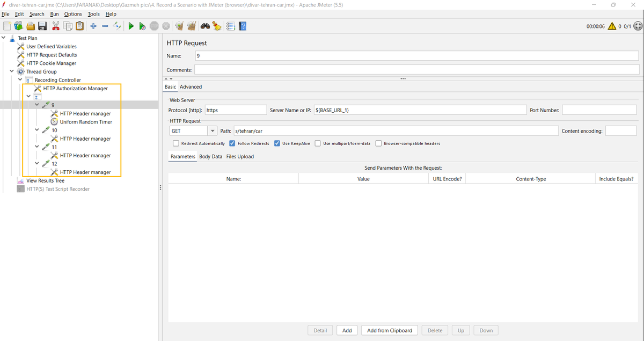Switch to the Files Upload tab

[x=240, y=156]
